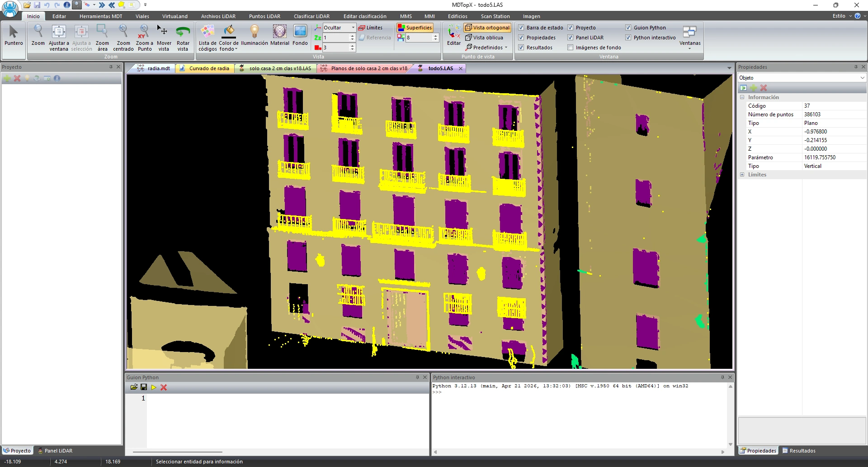Toggle the Propiedades checkbox

[x=521, y=38]
